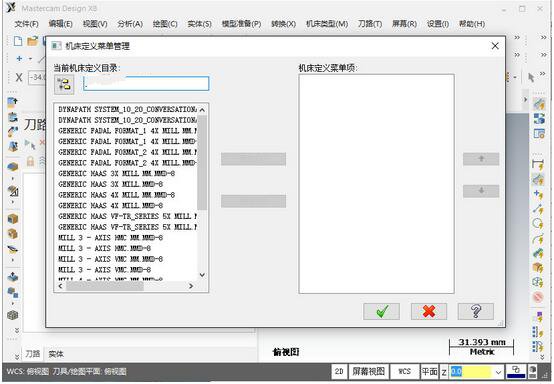The image size is (554, 384).
Task: Click the Open folder icon in toolbar
Action: (x=33, y=41)
